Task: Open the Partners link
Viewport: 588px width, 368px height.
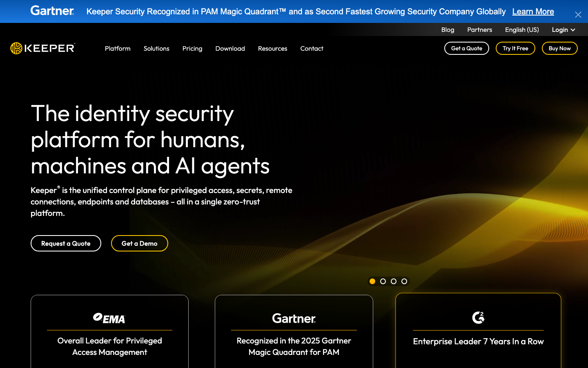Action: [480, 29]
